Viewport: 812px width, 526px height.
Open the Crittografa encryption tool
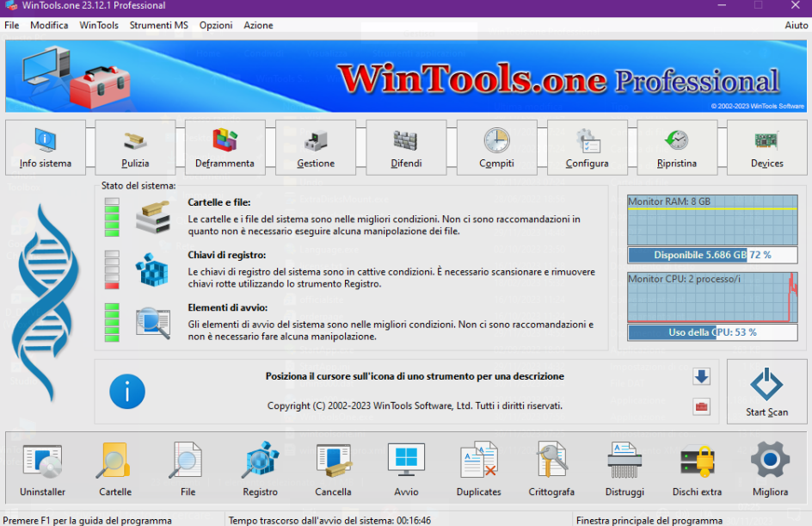551,468
